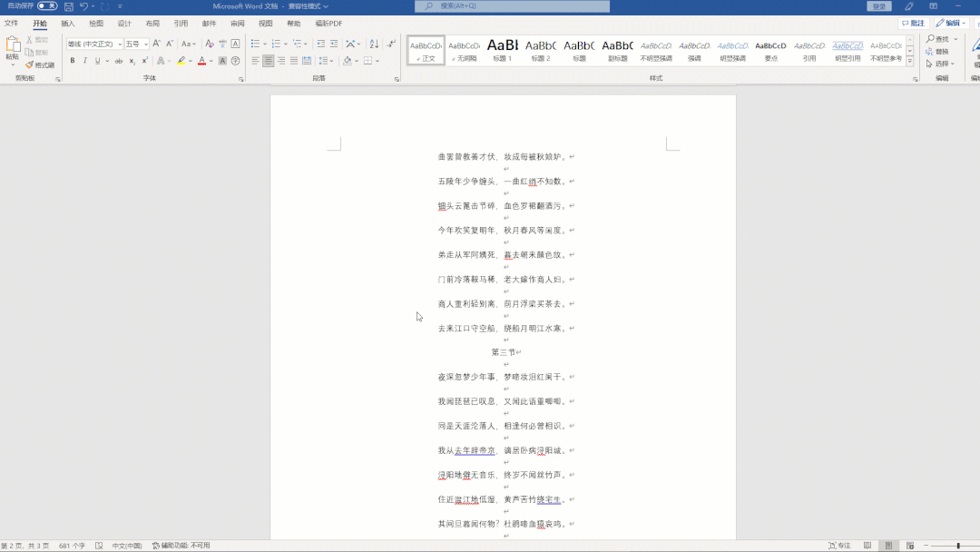Open the File menu tab
980x552 pixels.
11,24
